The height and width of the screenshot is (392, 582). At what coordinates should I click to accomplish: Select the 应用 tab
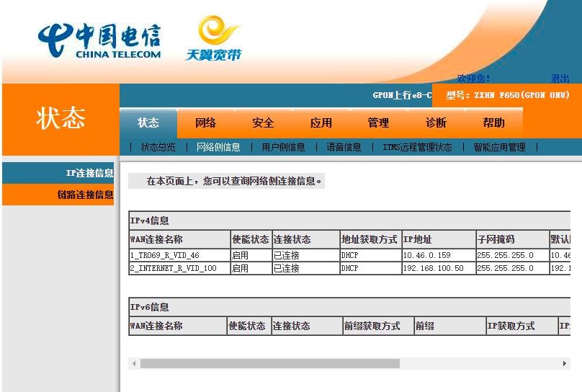321,123
